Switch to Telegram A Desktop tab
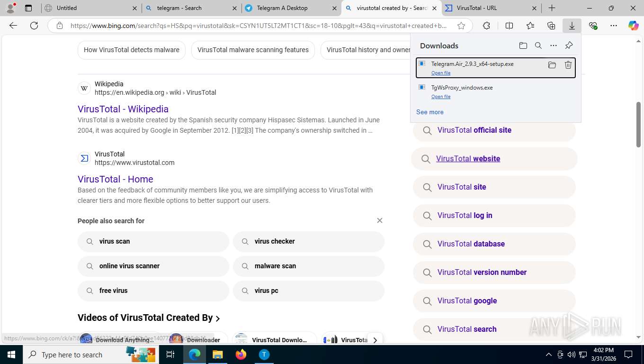The image size is (644, 364). point(291,8)
